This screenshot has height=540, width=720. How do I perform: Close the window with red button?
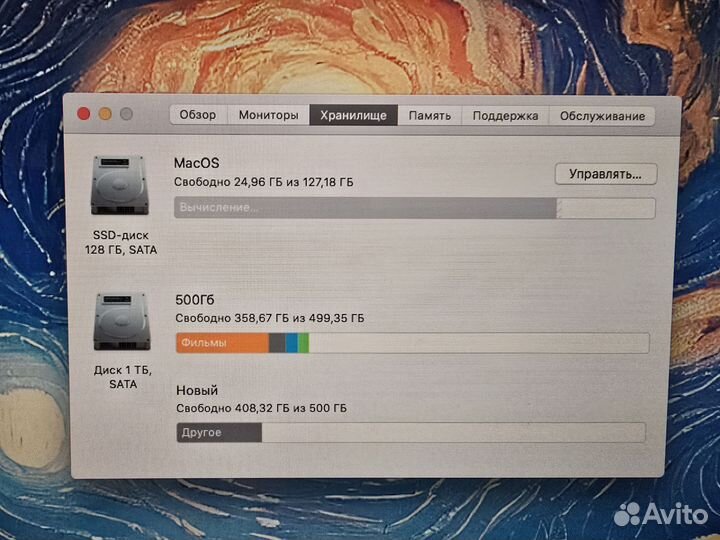(x=84, y=113)
